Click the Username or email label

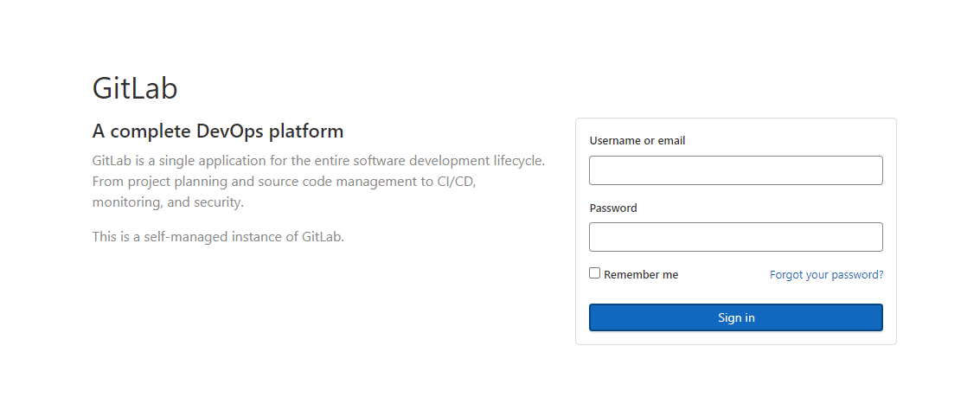click(x=637, y=141)
